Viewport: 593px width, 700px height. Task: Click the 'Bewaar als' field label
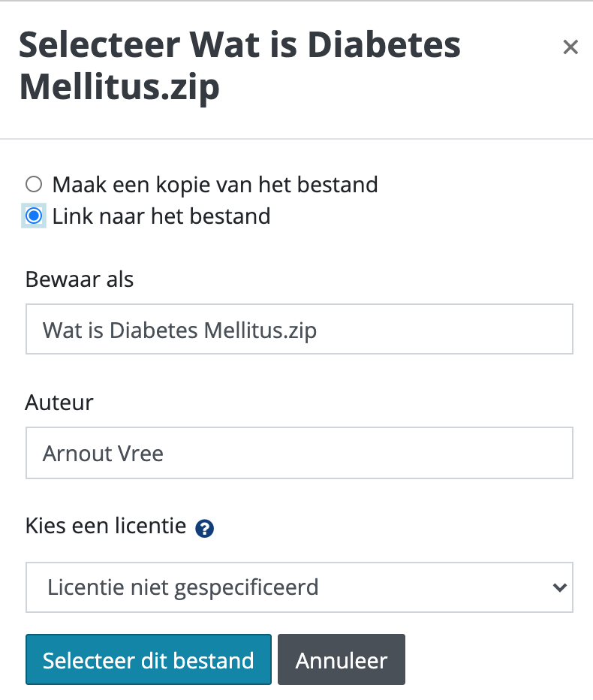[80, 279]
